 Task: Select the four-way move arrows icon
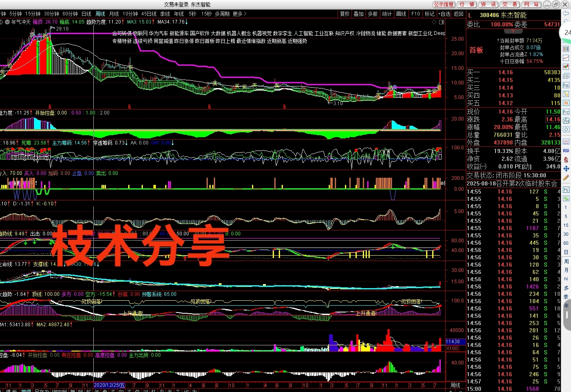[566, 168]
